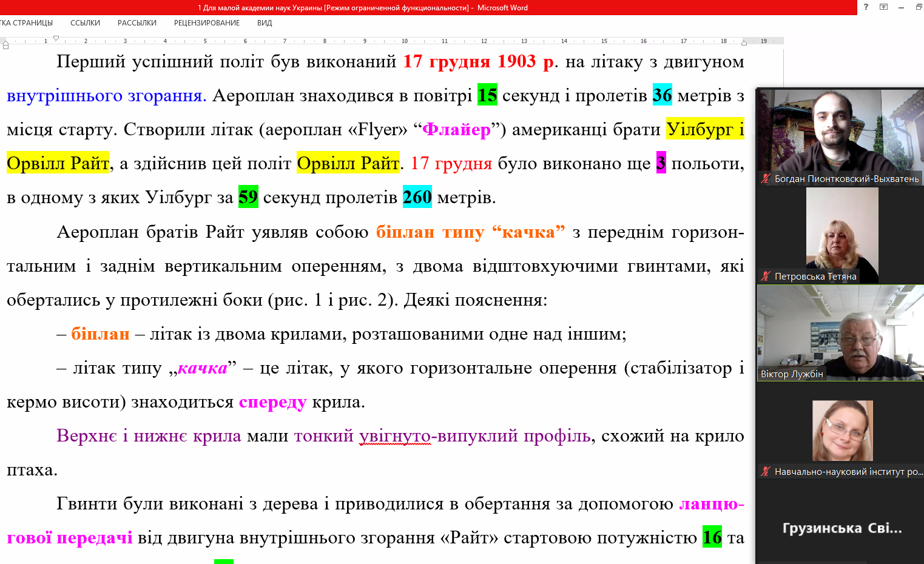The width and height of the screenshot is (924, 564).
Task: Click the ribbon display options icon
Action: [x=884, y=7]
